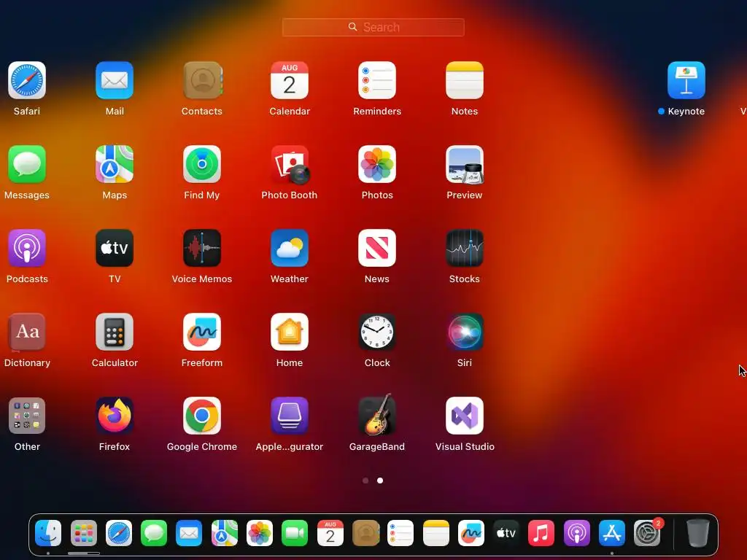747x560 pixels.
Task: Launch Firefox
Action: tap(115, 416)
